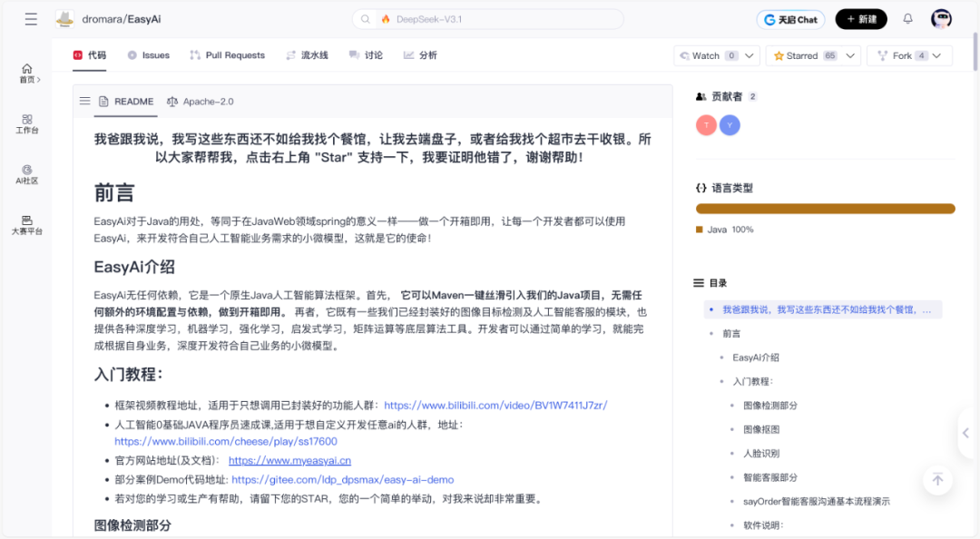Click the contributor avatar labeled T
Screen dimensions: 980x539
pos(706,125)
